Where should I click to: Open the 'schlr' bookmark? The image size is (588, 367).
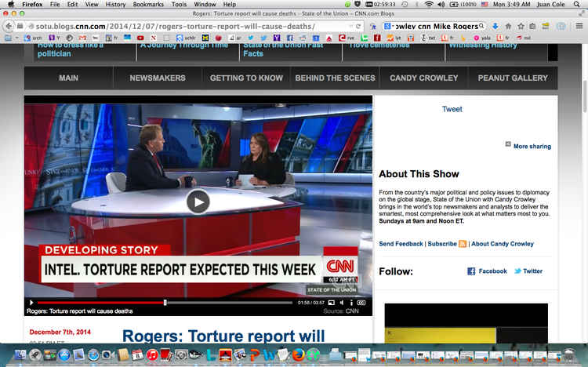click(x=186, y=38)
